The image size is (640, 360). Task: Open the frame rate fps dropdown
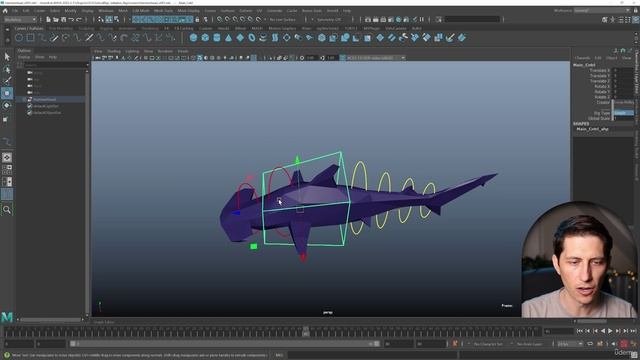click(x=570, y=344)
